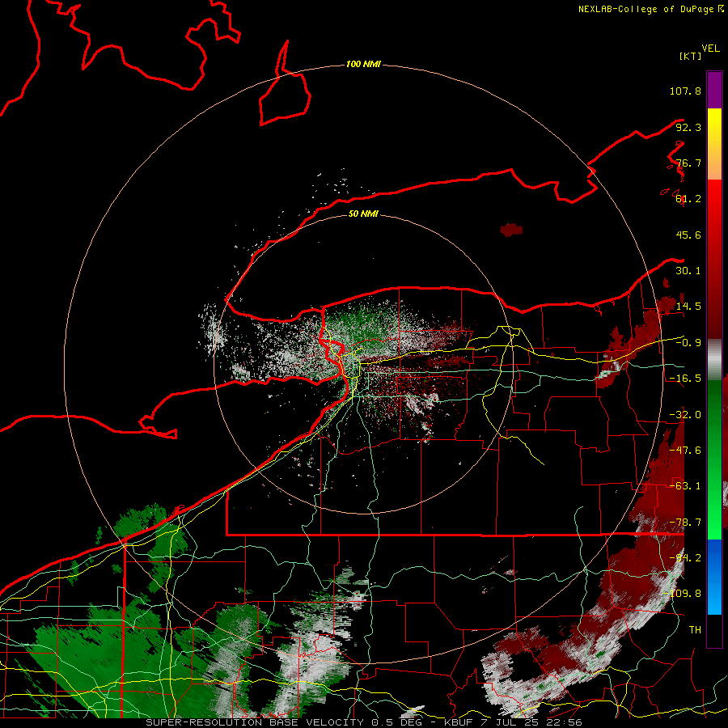Pick the yellow-orange segment of velocity scale
Viewport: 728px width, 728px height.
714,144
